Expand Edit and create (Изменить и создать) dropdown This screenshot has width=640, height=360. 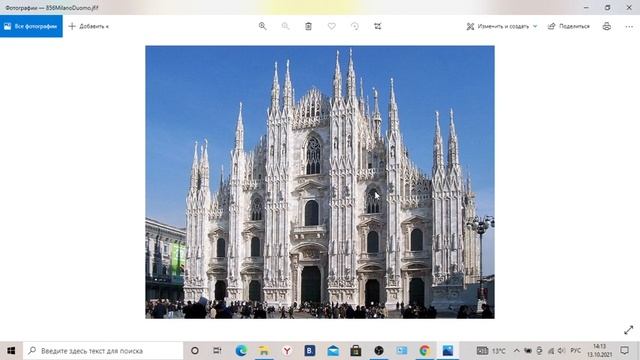click(x=502, y=26)
